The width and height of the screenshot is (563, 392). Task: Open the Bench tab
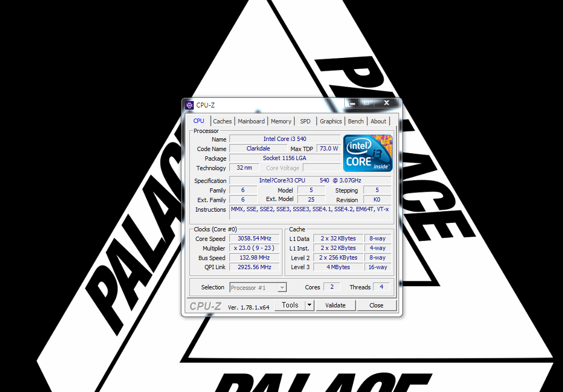[x=356, y=121]
